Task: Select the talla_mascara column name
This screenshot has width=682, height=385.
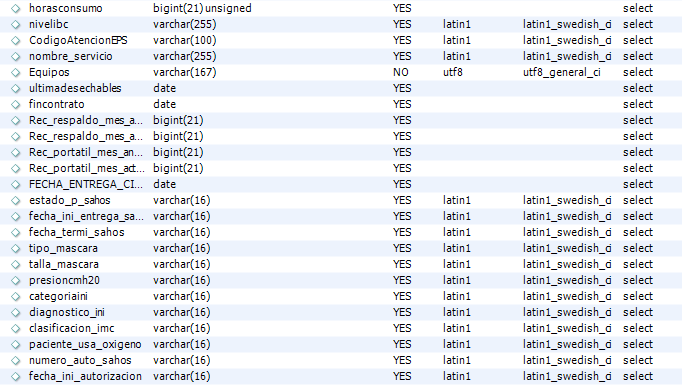Action: pyautogui.click(x=64, y=264)
